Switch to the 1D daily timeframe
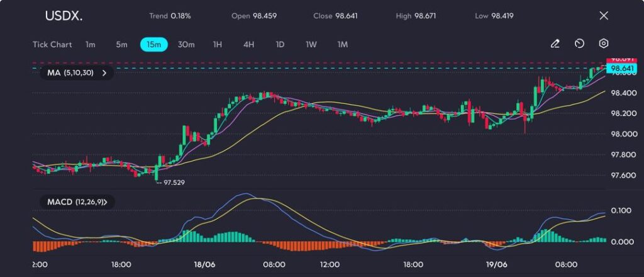The width and height of the screenshot is (644, 277). (280, 45)
